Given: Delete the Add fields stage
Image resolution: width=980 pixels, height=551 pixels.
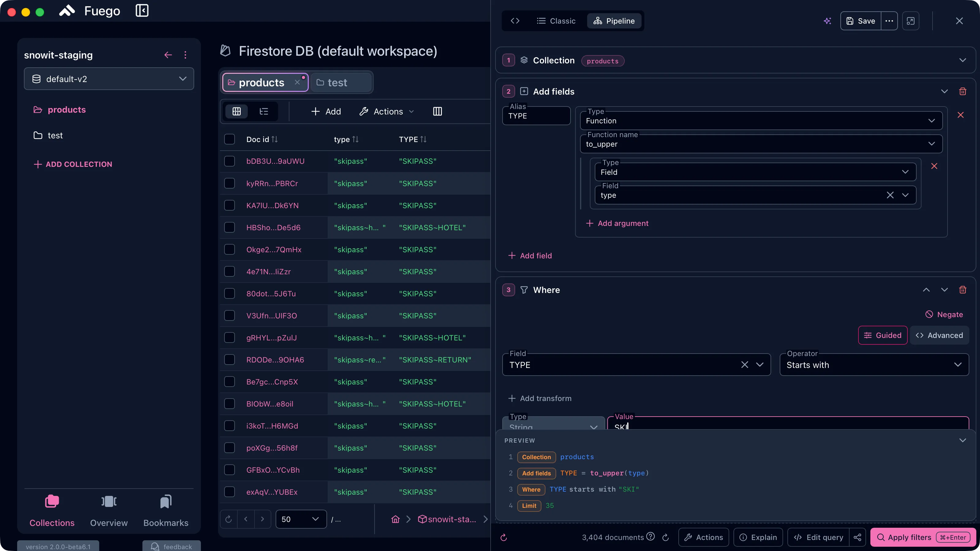Looking at the screenshot, I should click(x=963, y=91).
